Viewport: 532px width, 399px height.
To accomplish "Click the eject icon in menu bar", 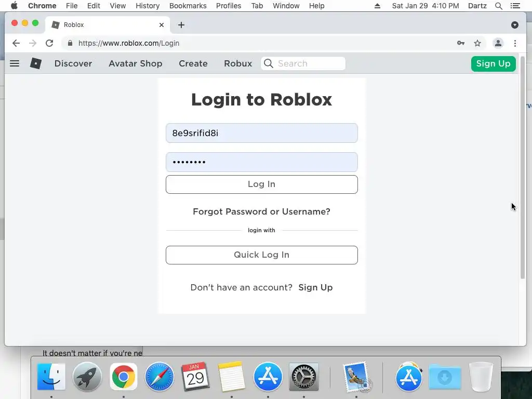I will (x=377, y=6).
